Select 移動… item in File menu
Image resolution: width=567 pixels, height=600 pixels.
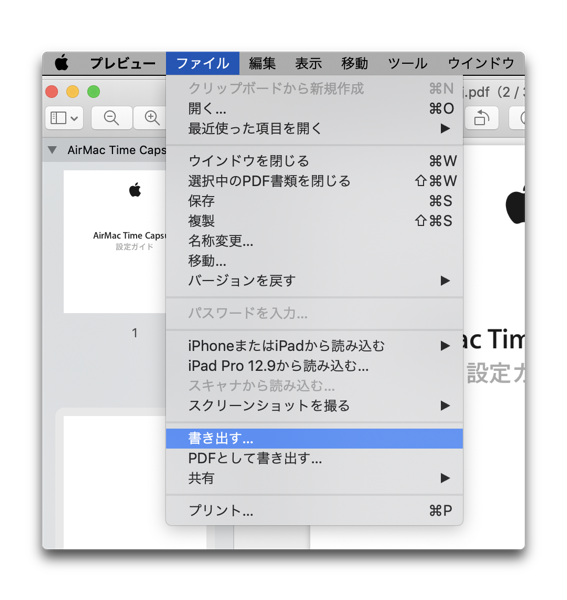[x=314, y=261]
